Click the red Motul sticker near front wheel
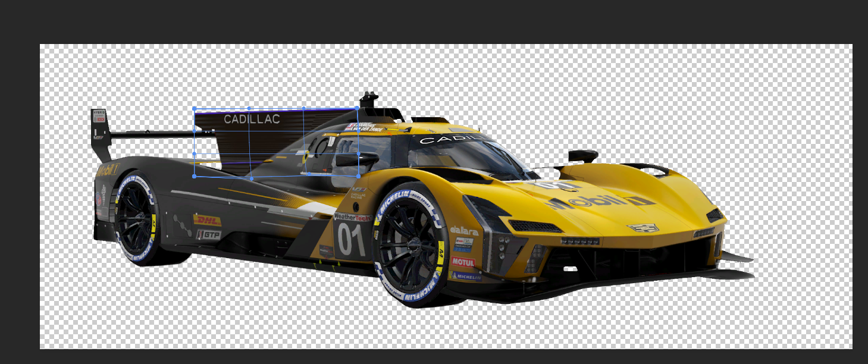 [463, 262]
